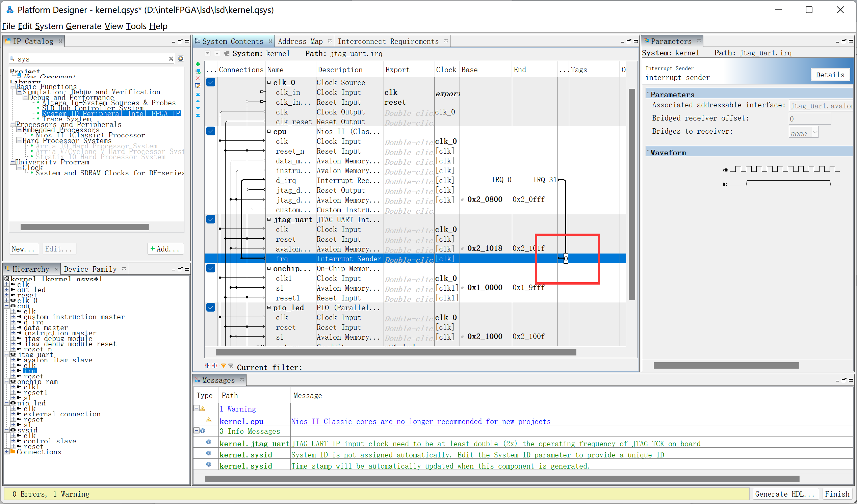857x504 pixels.
Task: Click the Bridged receiver offset field
Action: [809, 119]
